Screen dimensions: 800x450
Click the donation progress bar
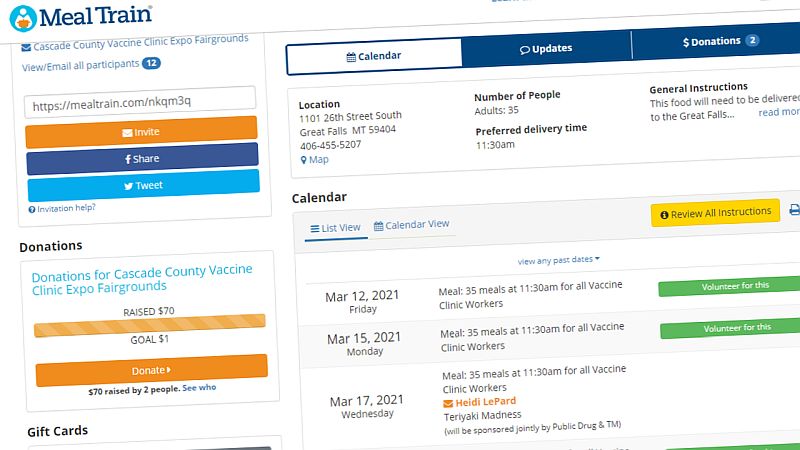click(x=150, y=328)
